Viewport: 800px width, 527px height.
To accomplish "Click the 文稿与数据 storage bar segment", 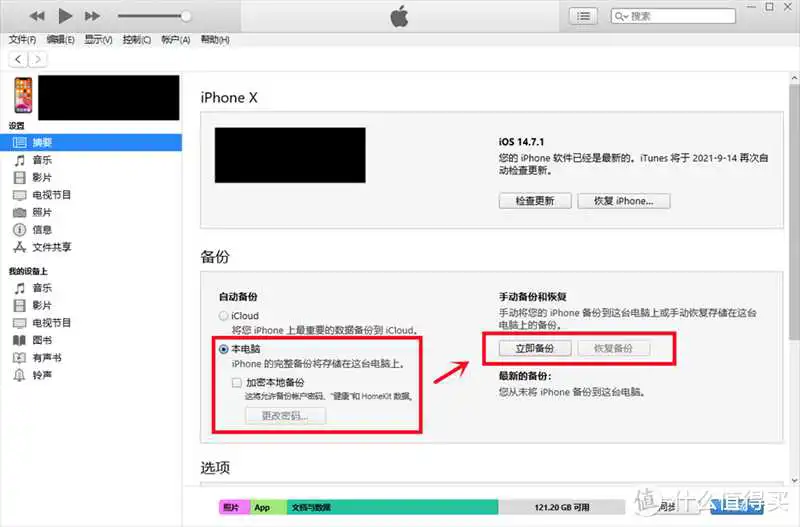I will (x=392, y=507).
